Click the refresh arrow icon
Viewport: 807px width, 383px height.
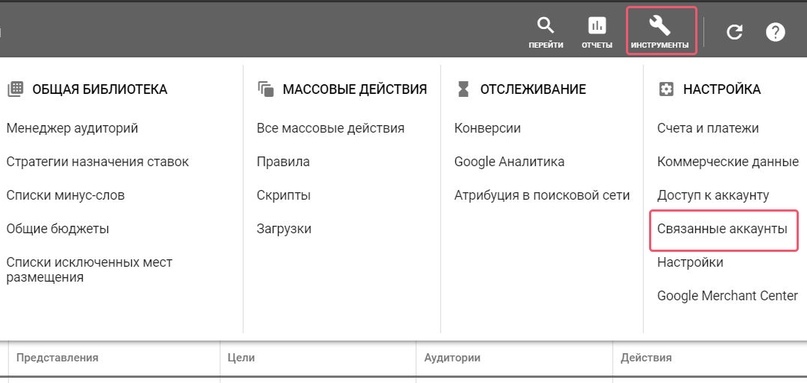[734, 32]
